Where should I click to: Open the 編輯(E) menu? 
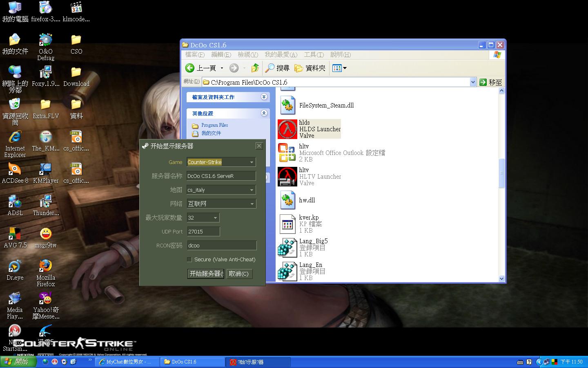click(x=221, y=54)
